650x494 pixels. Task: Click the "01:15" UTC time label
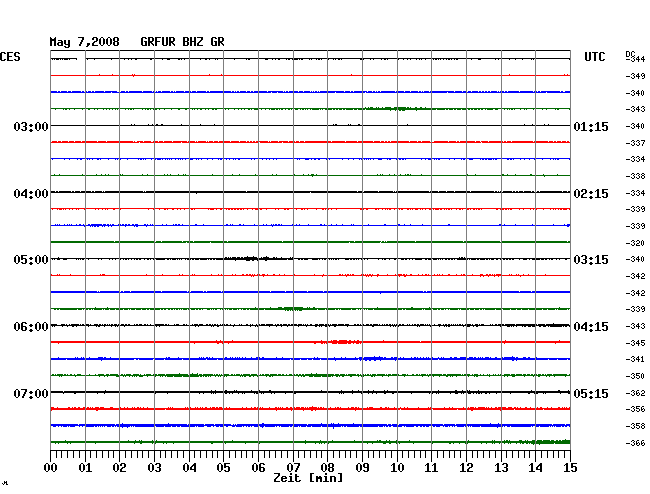[x=591, y=126]
